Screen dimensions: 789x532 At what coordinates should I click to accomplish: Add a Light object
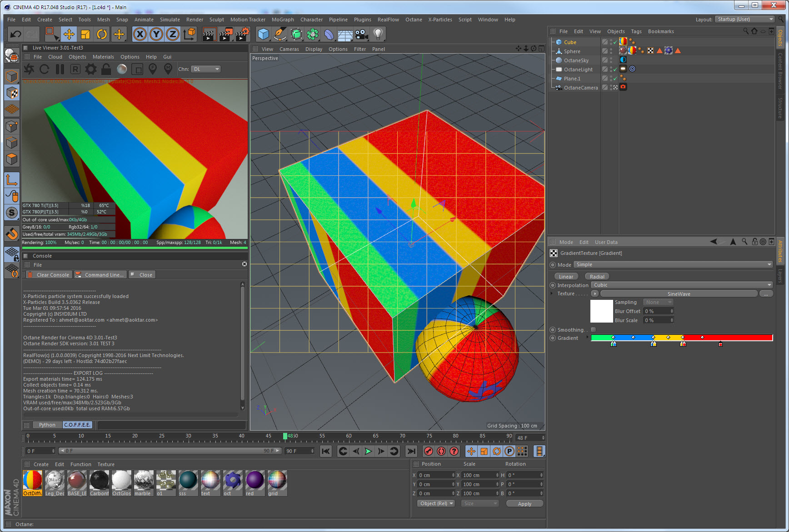[x=378, y=34]
